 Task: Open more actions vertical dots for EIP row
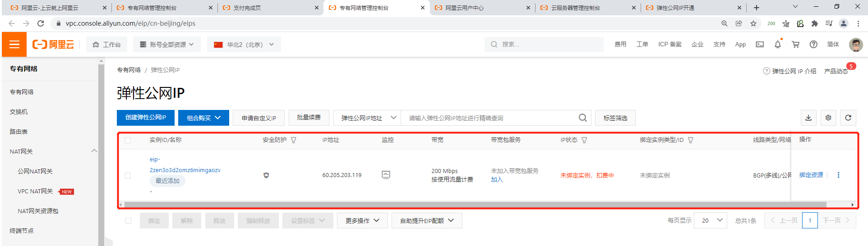[838, 175]
